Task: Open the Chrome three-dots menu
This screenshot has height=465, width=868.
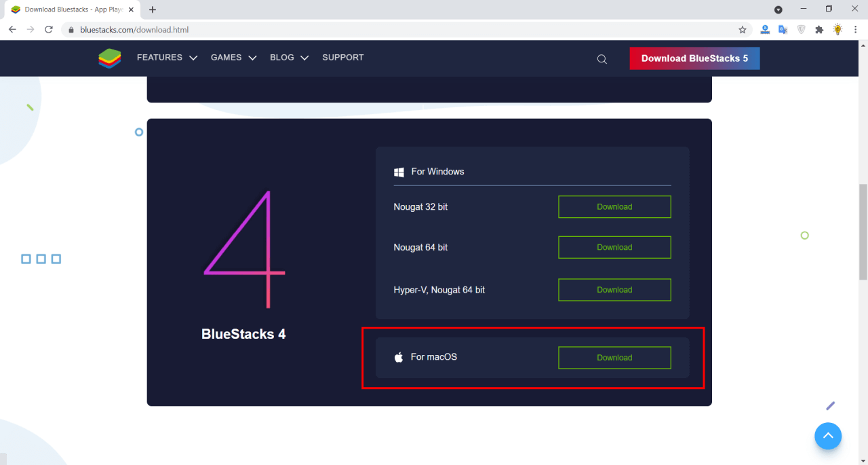Action: click(855, 30)
